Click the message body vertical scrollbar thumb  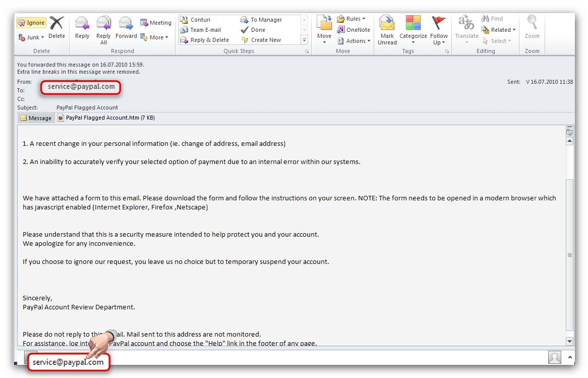click(x=570, y=255)
